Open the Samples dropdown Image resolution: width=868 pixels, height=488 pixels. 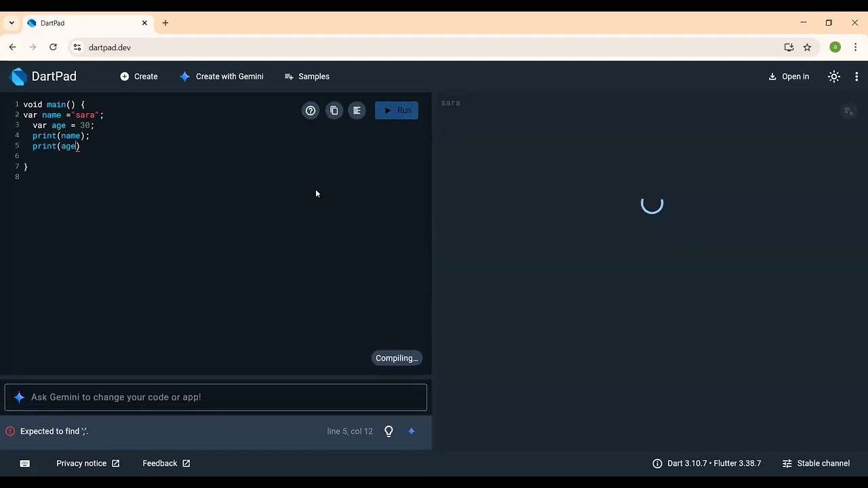307,77
